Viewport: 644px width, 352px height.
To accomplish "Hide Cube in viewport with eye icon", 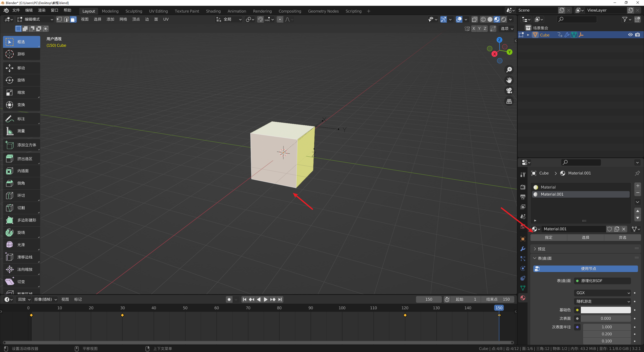I will 630,35.
